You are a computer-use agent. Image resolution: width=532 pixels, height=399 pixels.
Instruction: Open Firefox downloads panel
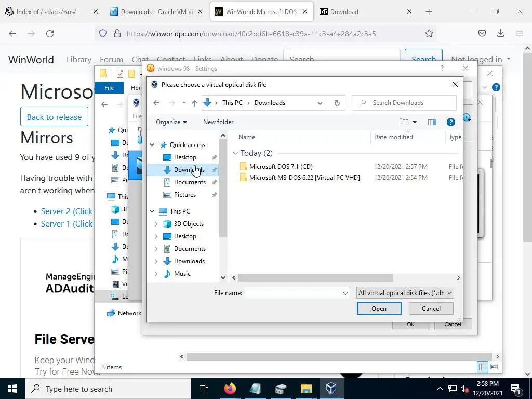pos(500,34)
